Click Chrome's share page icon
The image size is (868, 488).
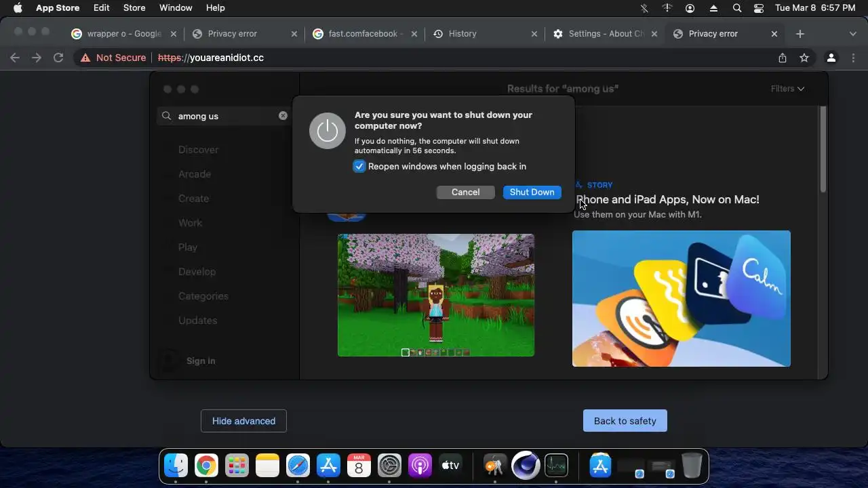click(x=783, y=58)
